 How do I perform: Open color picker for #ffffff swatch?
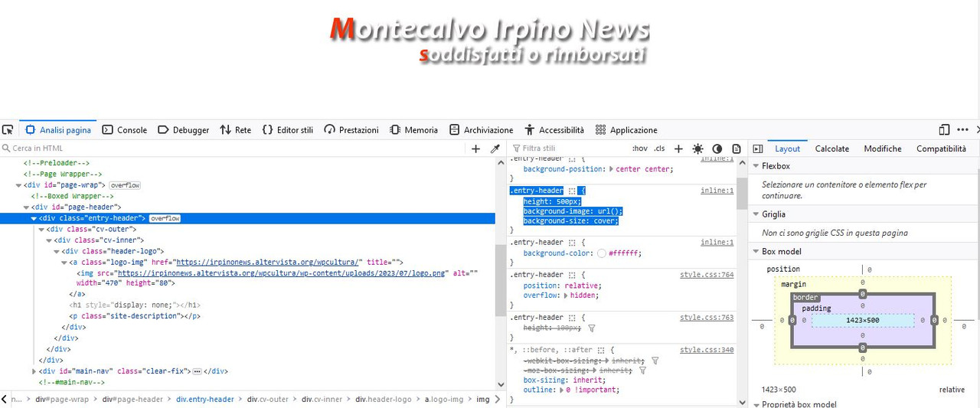pyautogui.click(x=602, y=253)
